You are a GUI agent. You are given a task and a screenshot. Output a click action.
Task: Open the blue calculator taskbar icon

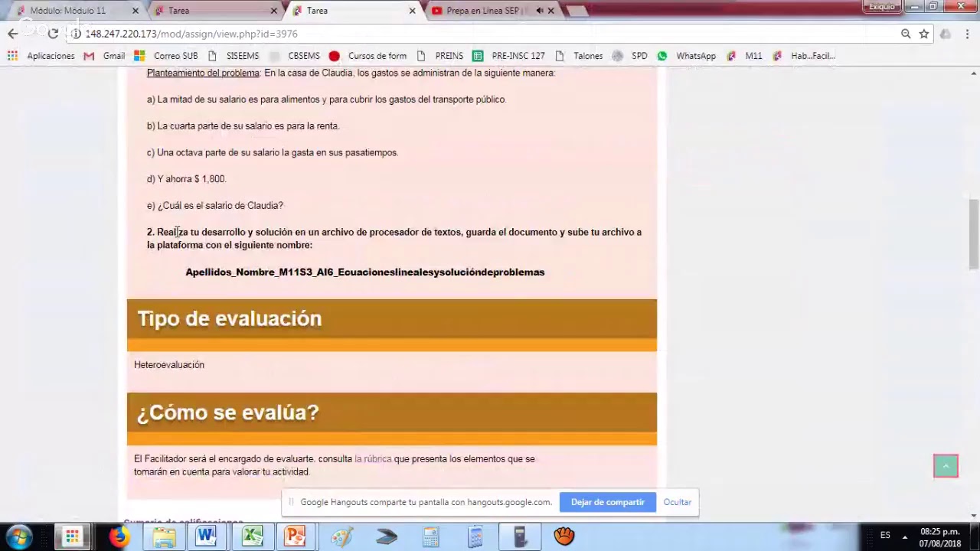[475, 536]
